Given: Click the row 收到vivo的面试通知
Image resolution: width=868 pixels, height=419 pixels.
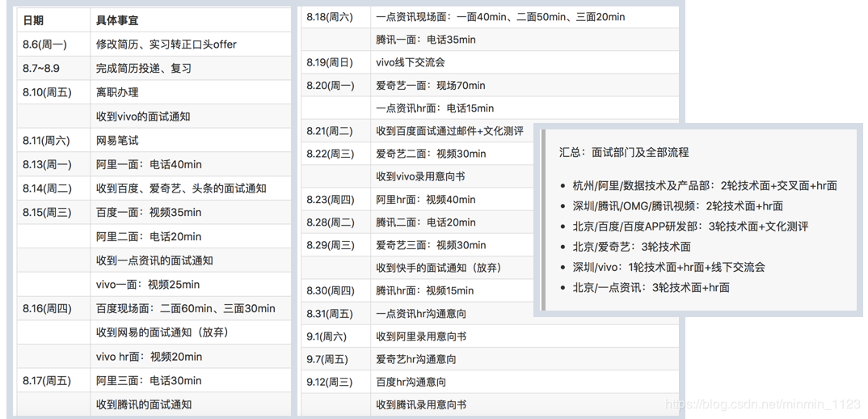Looking at the screenshot, I should coord(154,116).
